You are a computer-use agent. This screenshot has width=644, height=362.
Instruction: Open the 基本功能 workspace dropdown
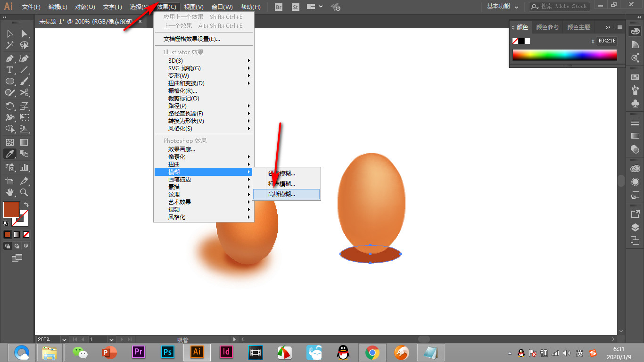[x=503, y=7]
